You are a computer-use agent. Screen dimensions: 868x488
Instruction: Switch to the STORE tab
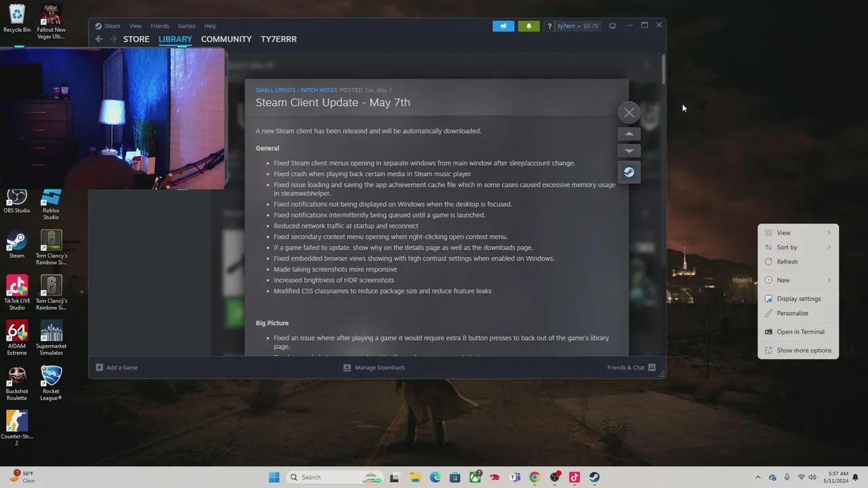point(136,39)
